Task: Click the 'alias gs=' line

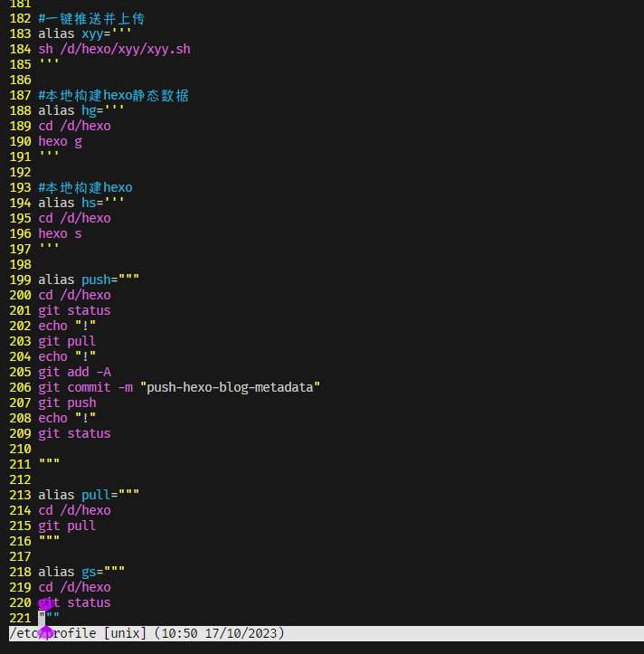Action: point(81,572)
